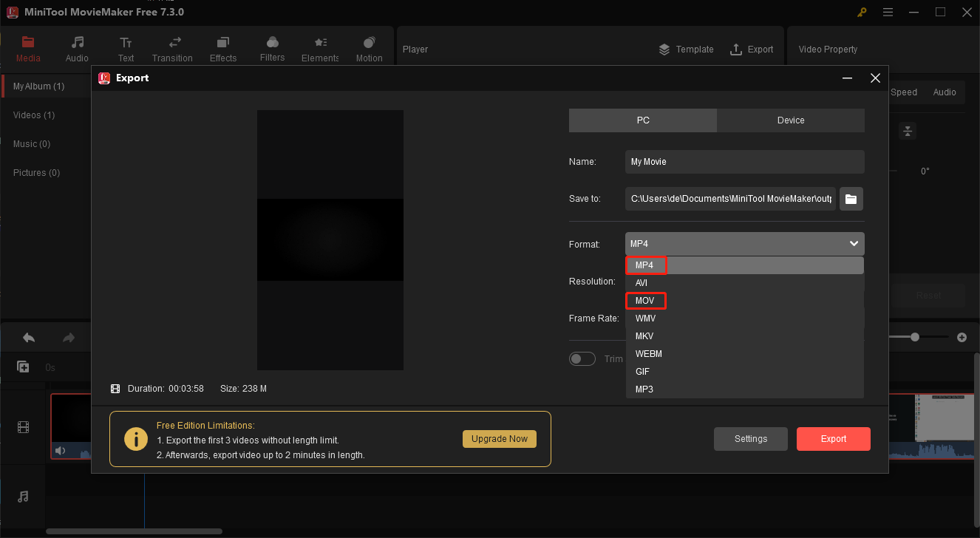Image resolution: width=980 pixels, height=538 pixels.
Task: Click the horizontal timeline scrollbar
Action: tap(134, 531)
